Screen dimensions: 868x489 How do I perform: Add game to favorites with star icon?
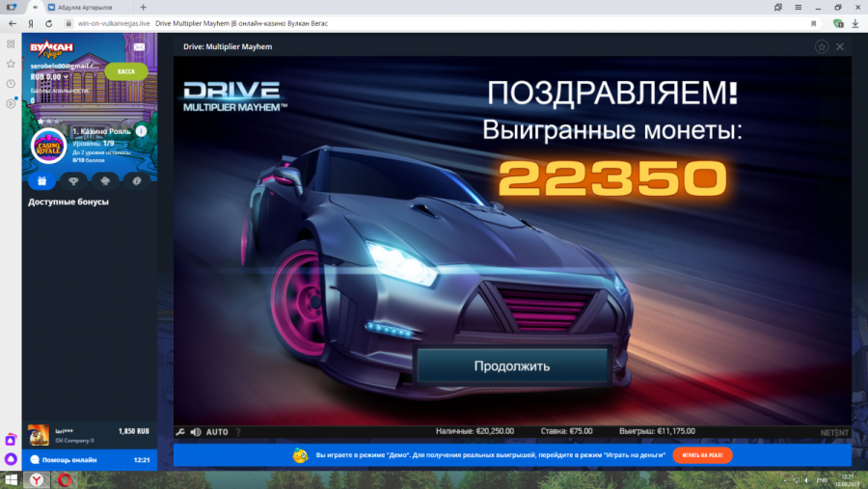pyautogui.click(x=821, y=46)
